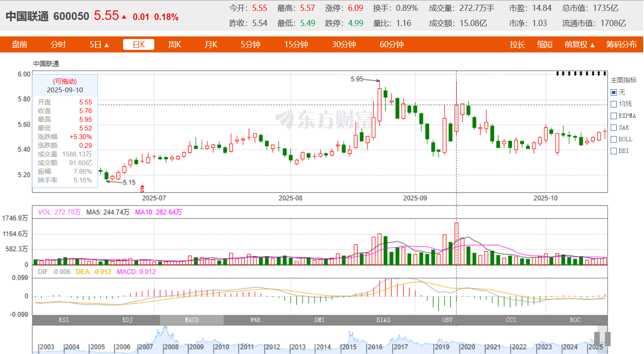
Task: Click the 成交额: 15.08亿 turnover amount
Action: pyautogui.click(x=458, y=23)
